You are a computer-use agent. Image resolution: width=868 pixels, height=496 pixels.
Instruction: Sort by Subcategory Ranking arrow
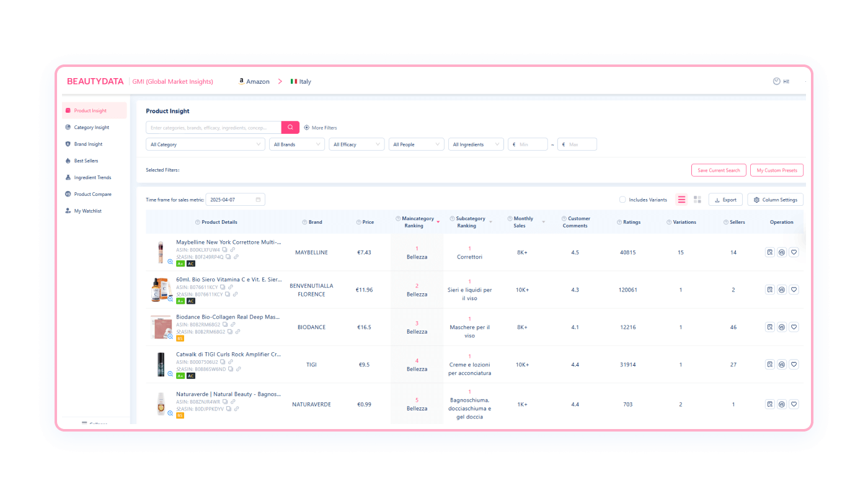490,222
